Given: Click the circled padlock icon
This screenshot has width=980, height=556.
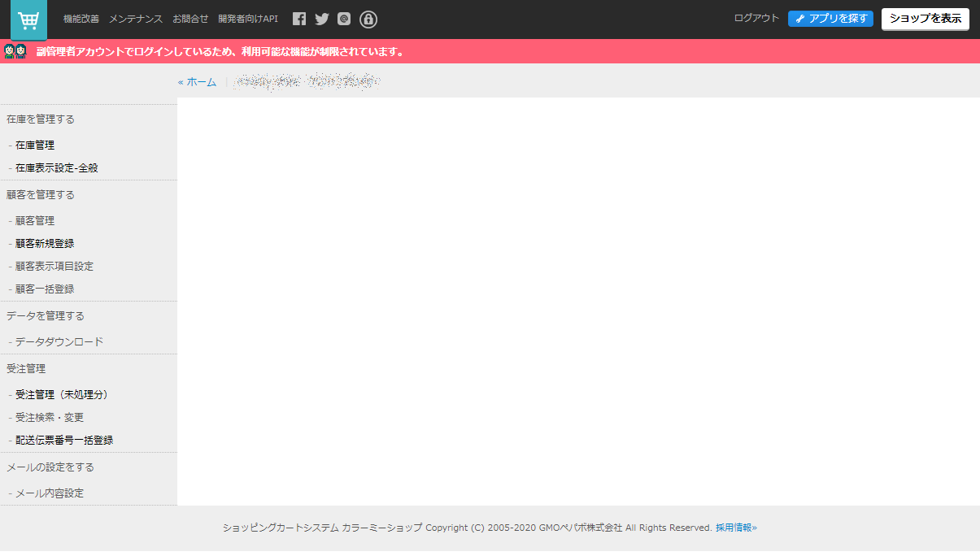Looking at the screenshot, I should (x=368, y=20).
